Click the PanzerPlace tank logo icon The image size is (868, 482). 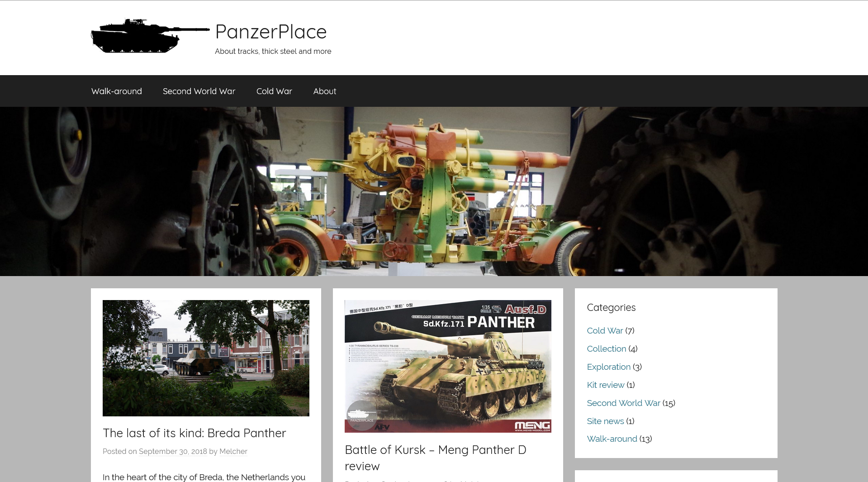click(x=150, y=36)
